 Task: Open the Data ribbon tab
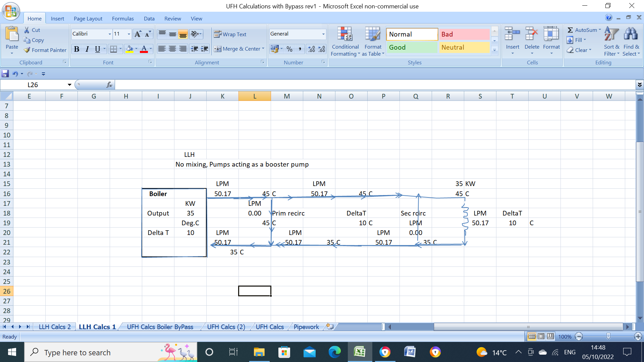click(x=149, y=18)
